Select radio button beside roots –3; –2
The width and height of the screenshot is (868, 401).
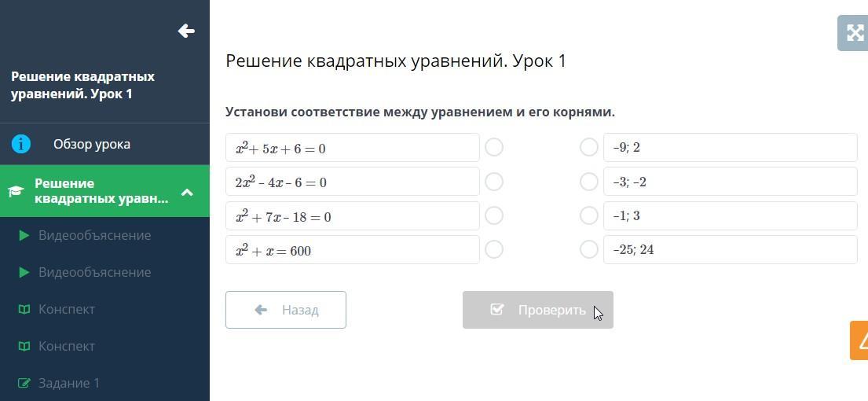tap(588, 182)
